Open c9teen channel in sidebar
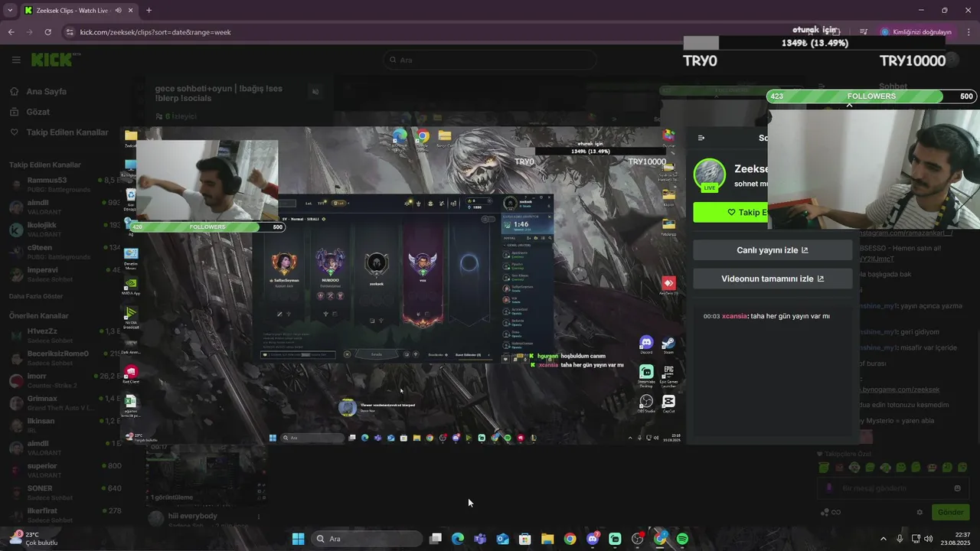The width and height of the screenshot is (980, 551). click(65, 251)
